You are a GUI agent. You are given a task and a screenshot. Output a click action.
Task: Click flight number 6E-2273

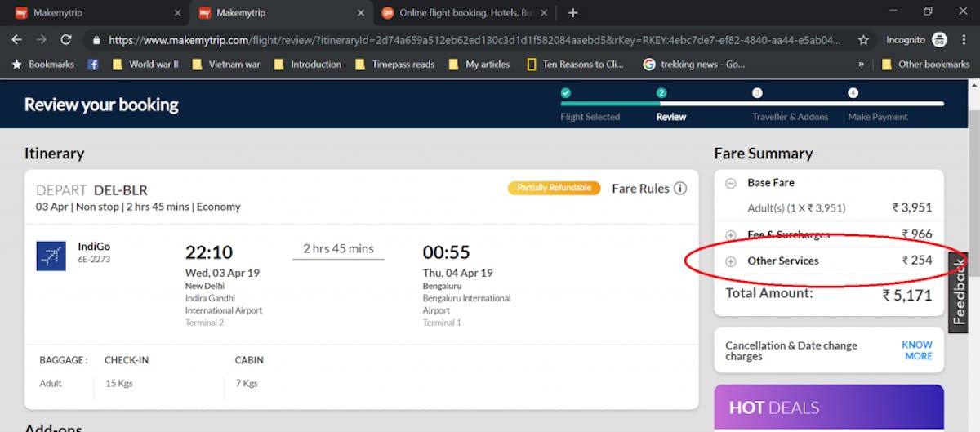(x=94, y=260)
